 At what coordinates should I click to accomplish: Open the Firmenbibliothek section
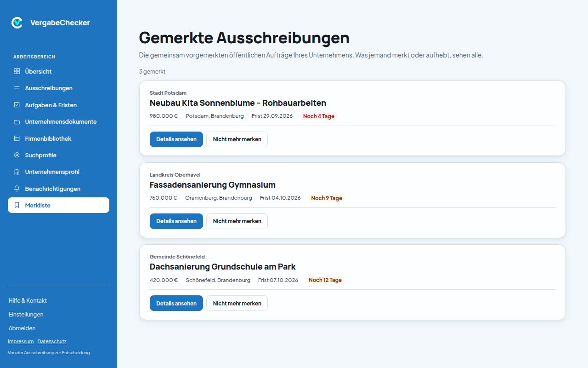click(x=58, y=138)
